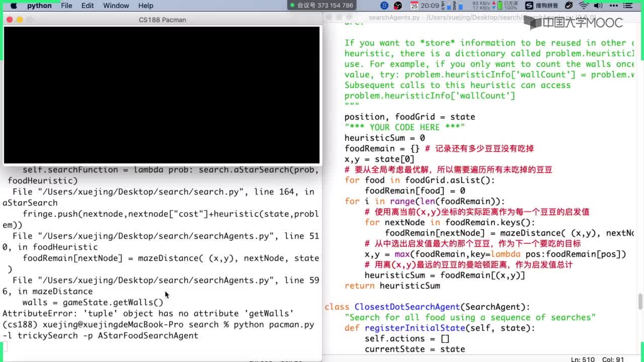Click 'position, foodGrid = state' code line
644x362 pixels.
click(410, 117)
